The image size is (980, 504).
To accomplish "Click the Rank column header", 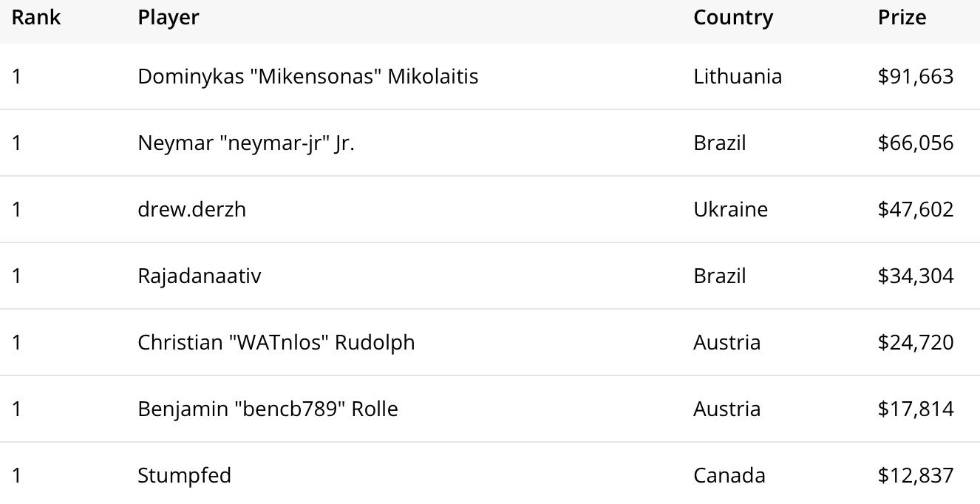I will 36,18.
